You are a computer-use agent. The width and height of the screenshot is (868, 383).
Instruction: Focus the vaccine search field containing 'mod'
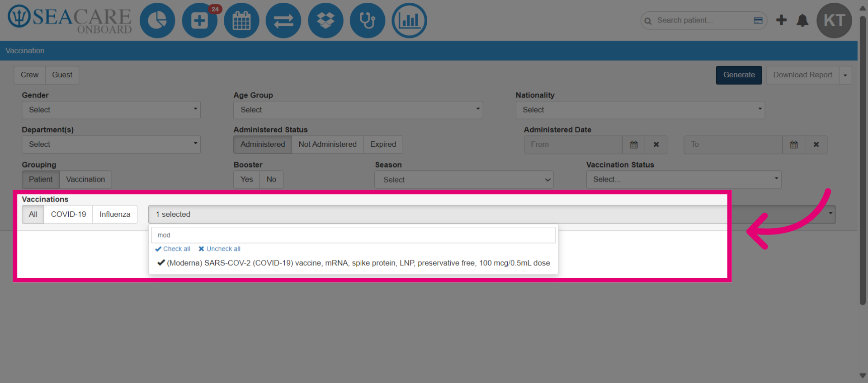pyautogui.click(x=353, y=235)
